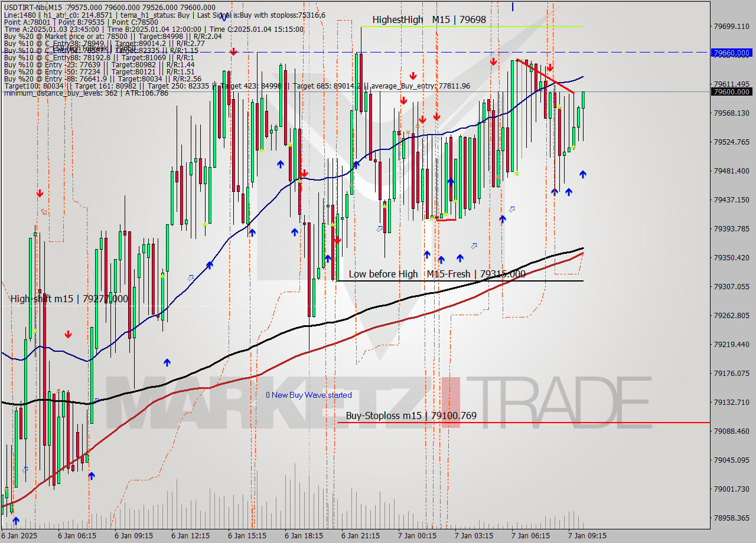Click the '6 Jan 2025' time axis label
The image size is (756, 543).
(x=19, y=536)
